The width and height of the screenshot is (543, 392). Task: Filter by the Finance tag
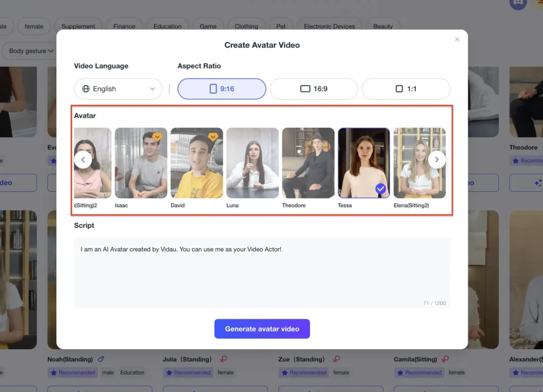point(124,26)
